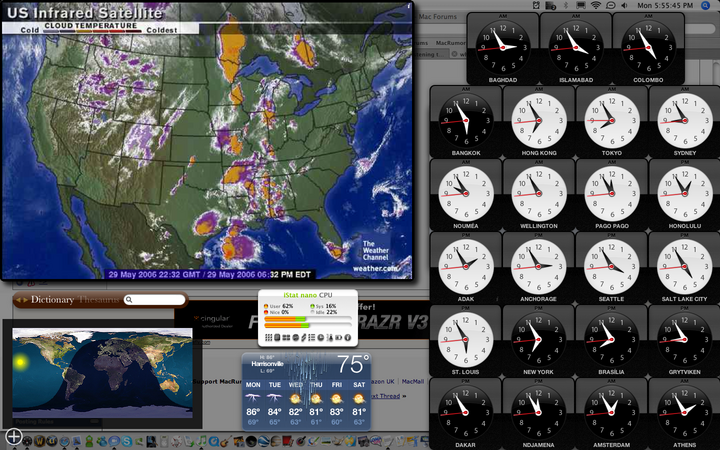Click the St. Louis clock widget

(466, 341)
